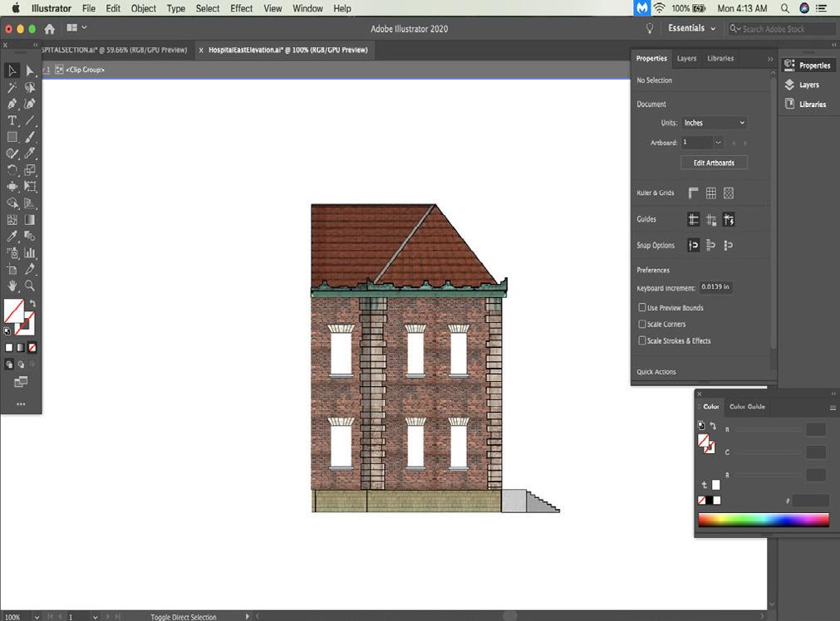Select the Type tool
840x621 pixels.
click(x=12, y=120)
